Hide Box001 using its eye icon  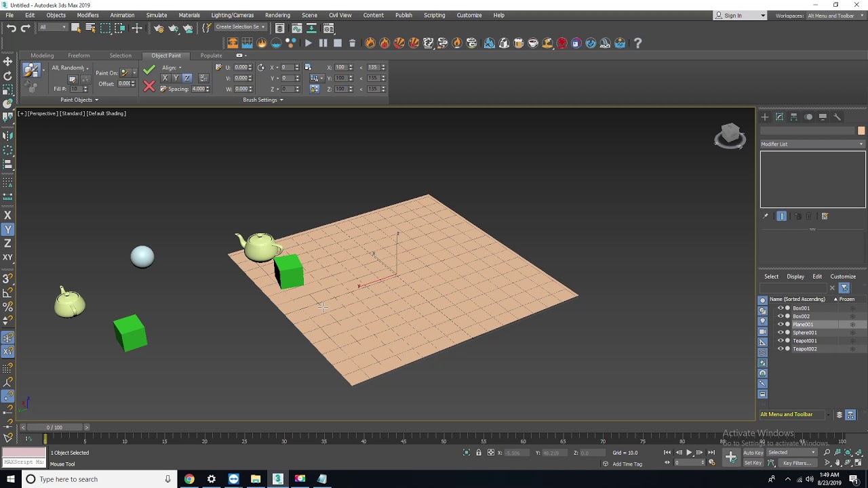781,308
